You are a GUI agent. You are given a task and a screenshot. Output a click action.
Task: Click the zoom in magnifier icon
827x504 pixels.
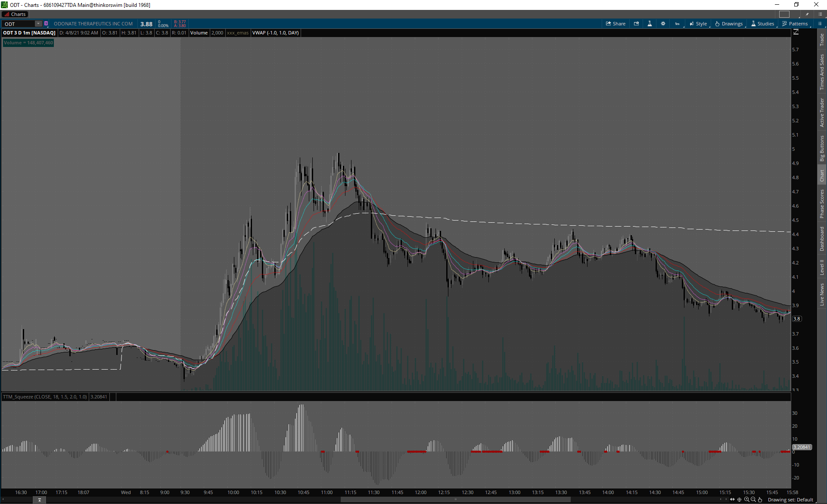[x=746, y=500]
